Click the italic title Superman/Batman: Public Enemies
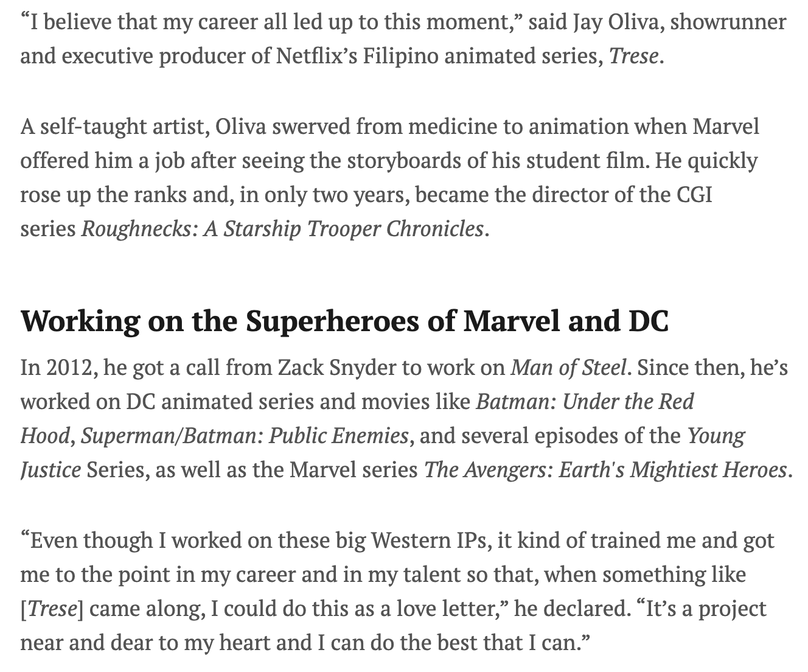This screenshot has width=808, height=672. click(x=245, y=436)
